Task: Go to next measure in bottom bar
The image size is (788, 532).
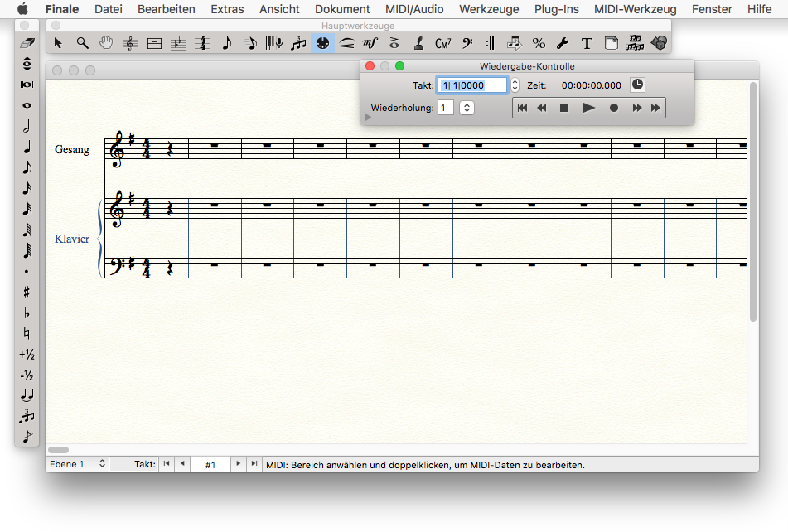Action: pos(238,464)
